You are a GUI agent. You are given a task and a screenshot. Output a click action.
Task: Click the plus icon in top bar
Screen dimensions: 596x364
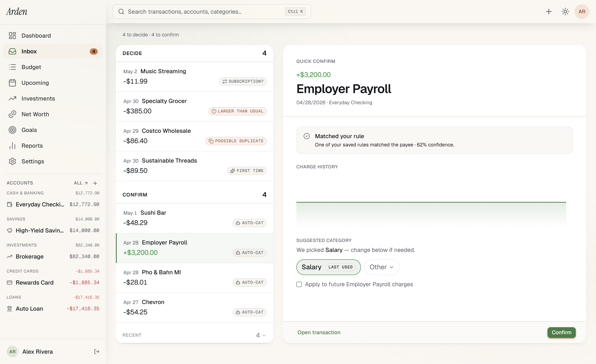coord(549,12)
